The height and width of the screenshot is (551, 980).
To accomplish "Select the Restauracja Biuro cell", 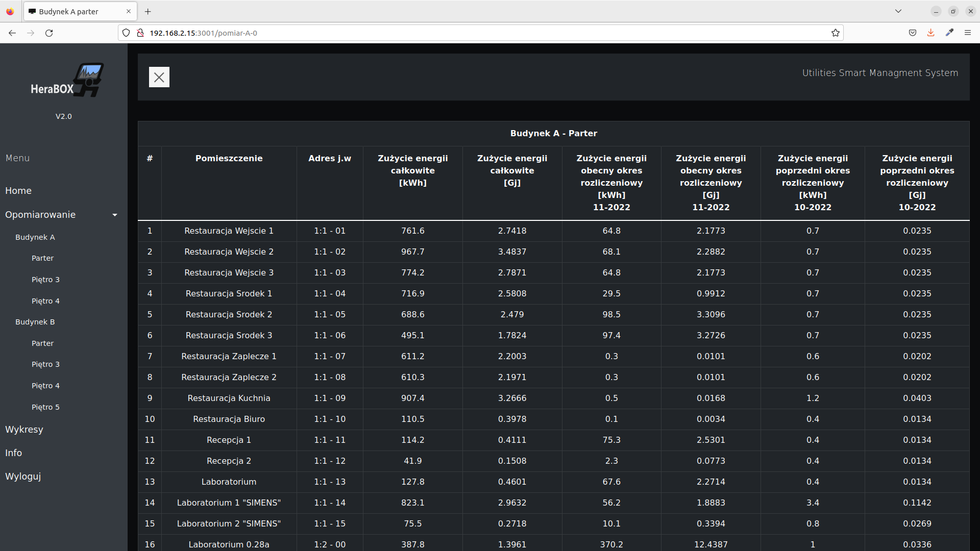I will click(229, 419).
